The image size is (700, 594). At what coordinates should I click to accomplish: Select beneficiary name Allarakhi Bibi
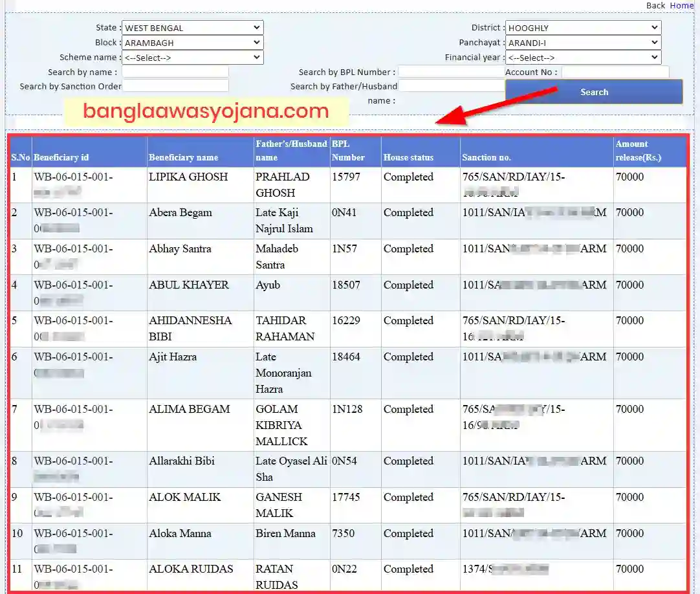(182, 461)
